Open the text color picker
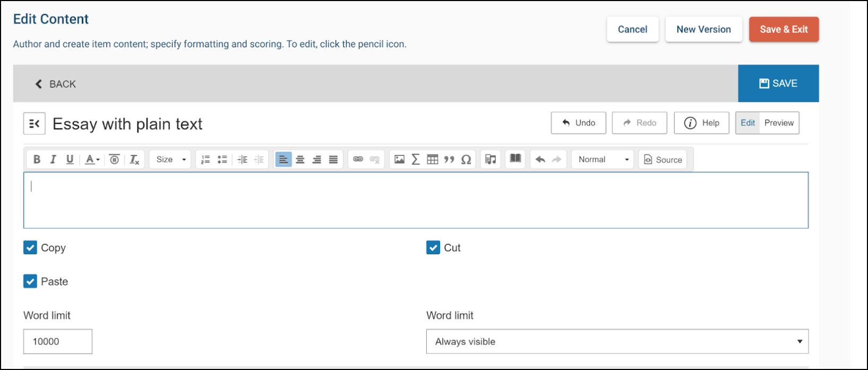This screenshot has height=370, width=868. pyautogui.click(x=92, y=159)
